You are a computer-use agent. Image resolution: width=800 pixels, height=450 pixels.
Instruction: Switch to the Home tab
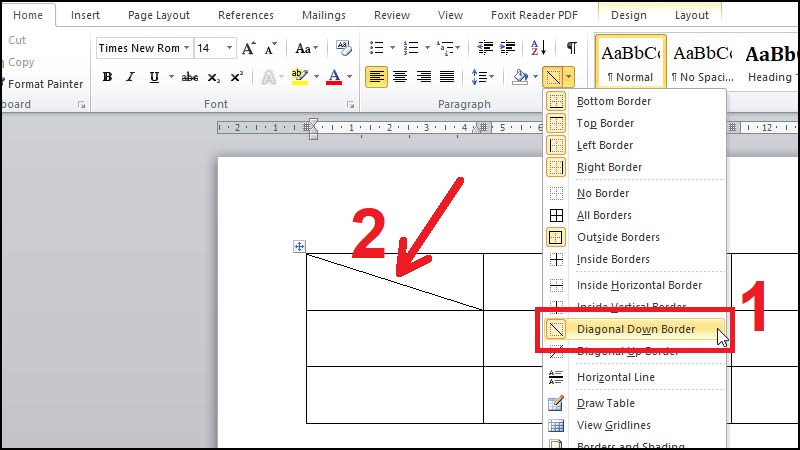coord(28,15)
